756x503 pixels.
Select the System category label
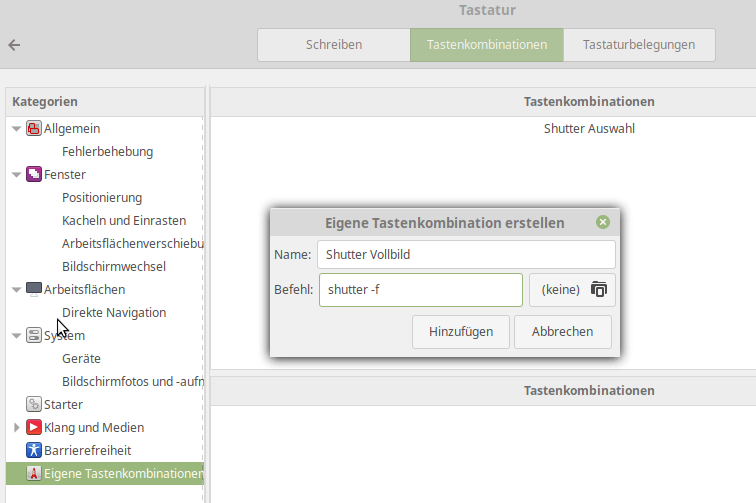pos(65,336)
